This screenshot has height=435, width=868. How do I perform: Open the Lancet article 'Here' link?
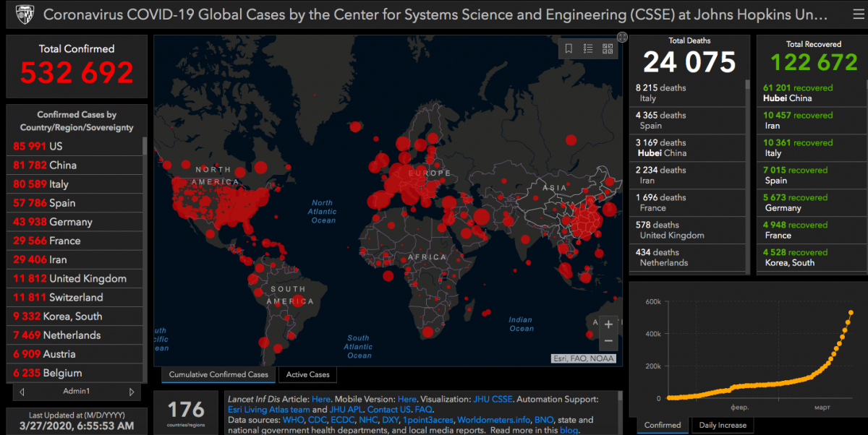[x=320, y=399]
